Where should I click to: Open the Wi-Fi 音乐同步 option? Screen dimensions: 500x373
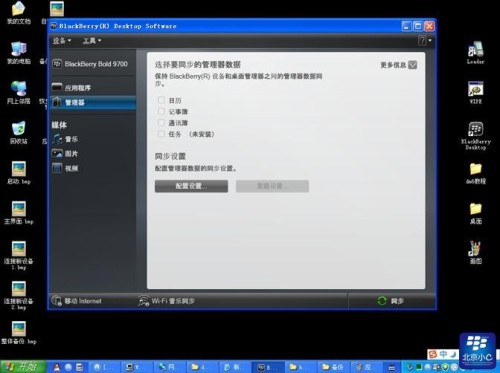coord(166,301)
